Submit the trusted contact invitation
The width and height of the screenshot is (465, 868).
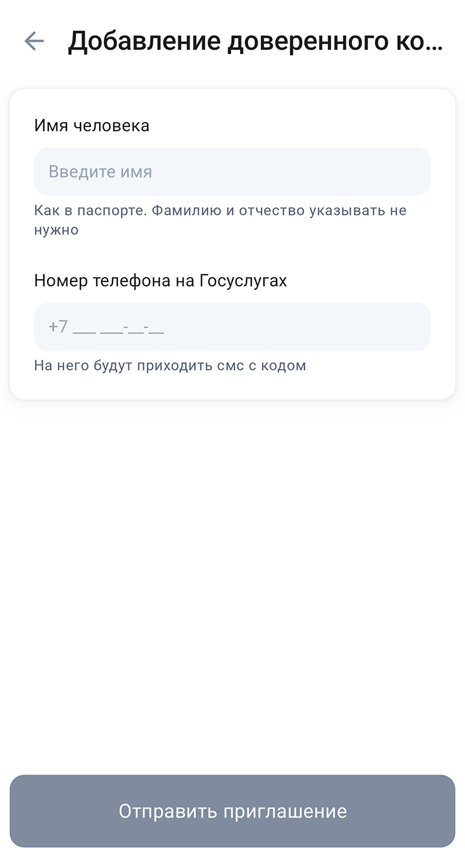pos(232,811)
